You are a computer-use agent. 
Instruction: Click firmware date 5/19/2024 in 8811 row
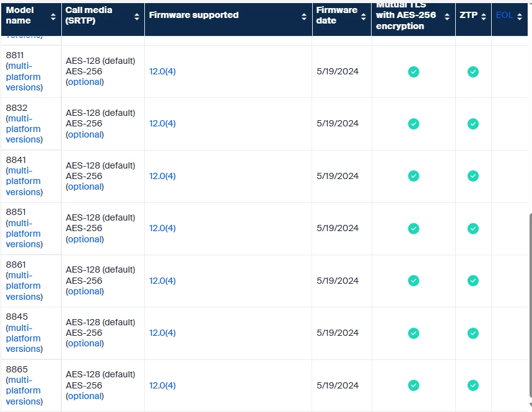point(338,71)
